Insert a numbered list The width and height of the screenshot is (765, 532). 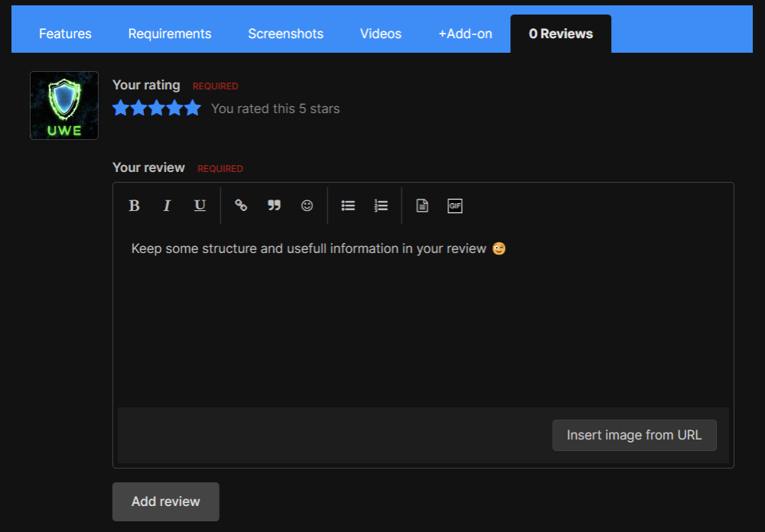381,206
